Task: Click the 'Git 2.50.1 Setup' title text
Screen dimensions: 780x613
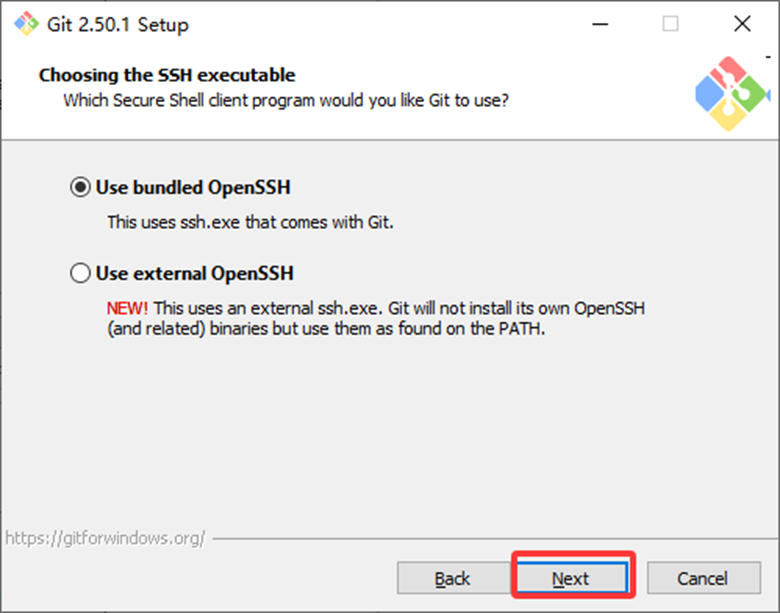Action: point(117,24)
